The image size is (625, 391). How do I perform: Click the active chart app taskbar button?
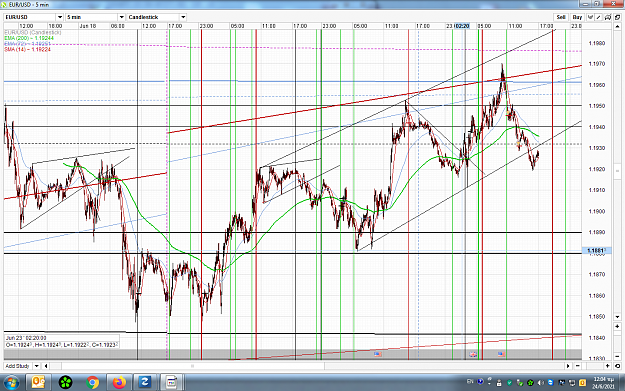(x=171, y=383)
